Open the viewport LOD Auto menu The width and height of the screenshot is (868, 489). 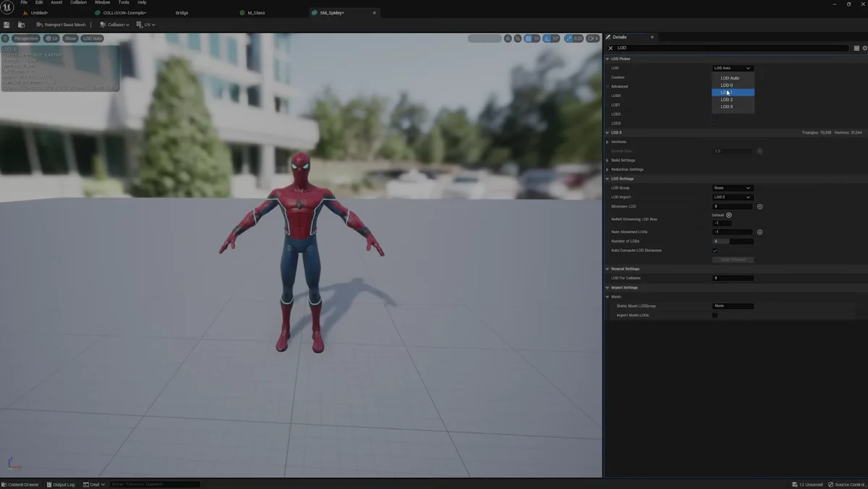click(x=93, y=38)
